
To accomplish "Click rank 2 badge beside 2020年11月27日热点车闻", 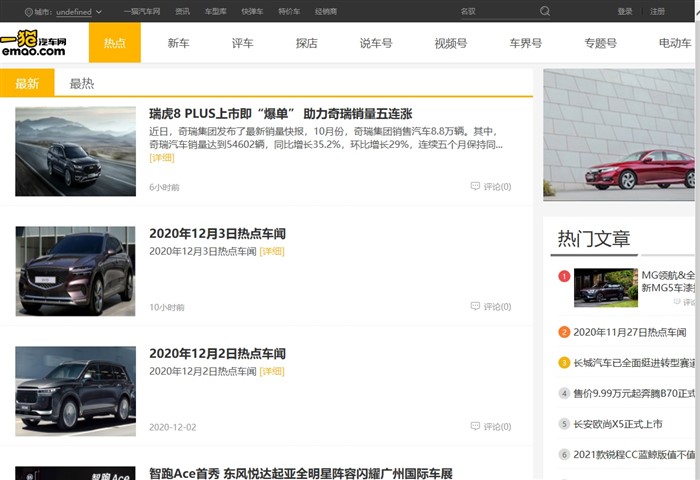I will [564, 332].
